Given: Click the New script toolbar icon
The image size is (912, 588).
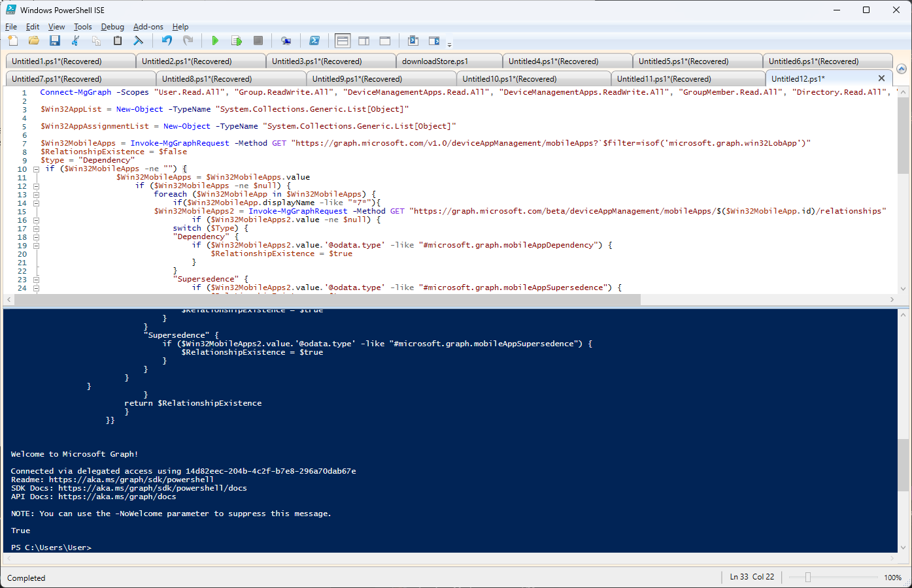Looking at the screenshot, I should [x=13, y=41].
